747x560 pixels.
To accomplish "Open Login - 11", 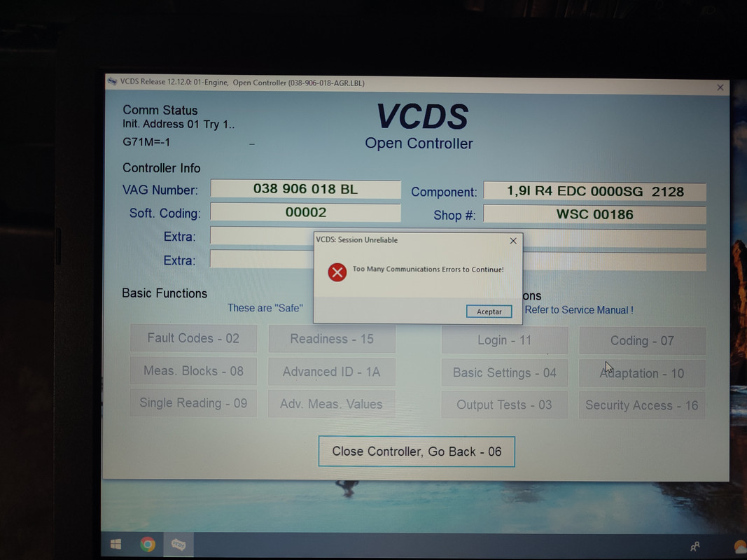I will [505, 340].
